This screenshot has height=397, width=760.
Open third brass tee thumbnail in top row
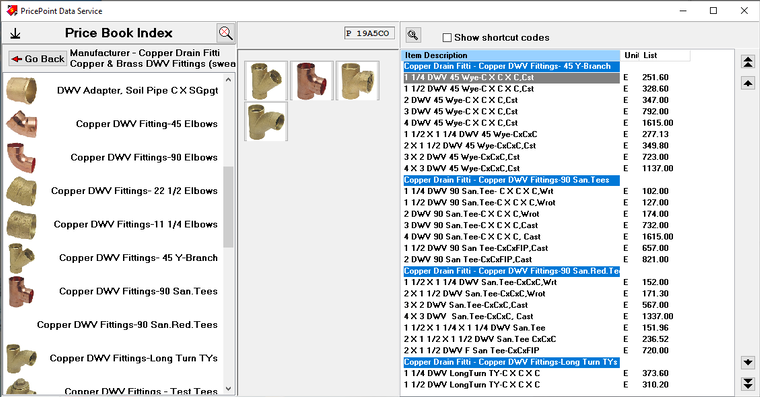point(358,81)
